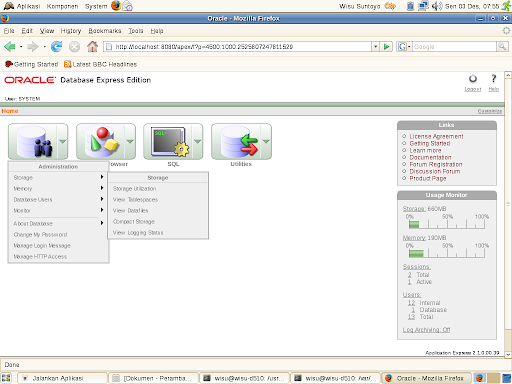Click the volume speaker tray icon
Image resolution: width=512 pixels, height=384 pixels.
[437, 6]
